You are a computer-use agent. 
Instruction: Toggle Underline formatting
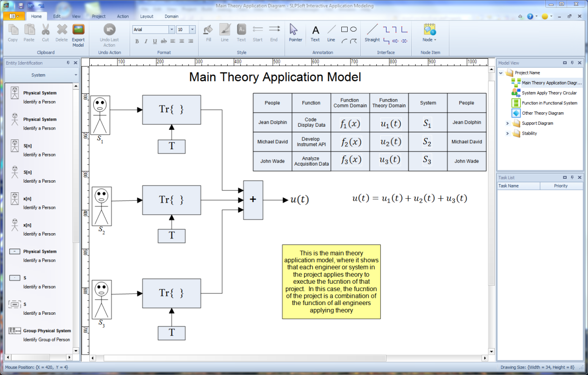click(154, 41)
